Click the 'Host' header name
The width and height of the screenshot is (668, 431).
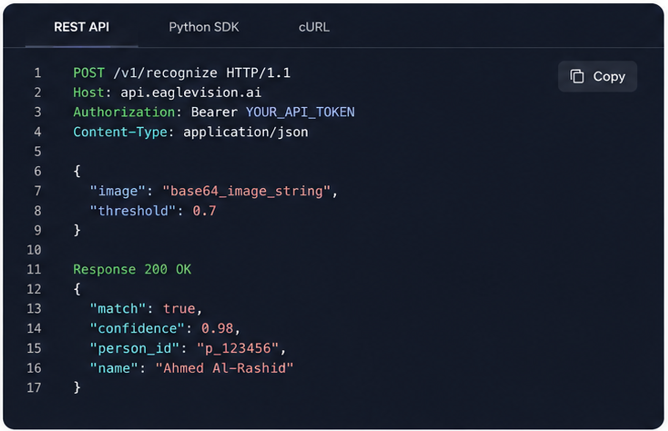click(x=89, y=92)
